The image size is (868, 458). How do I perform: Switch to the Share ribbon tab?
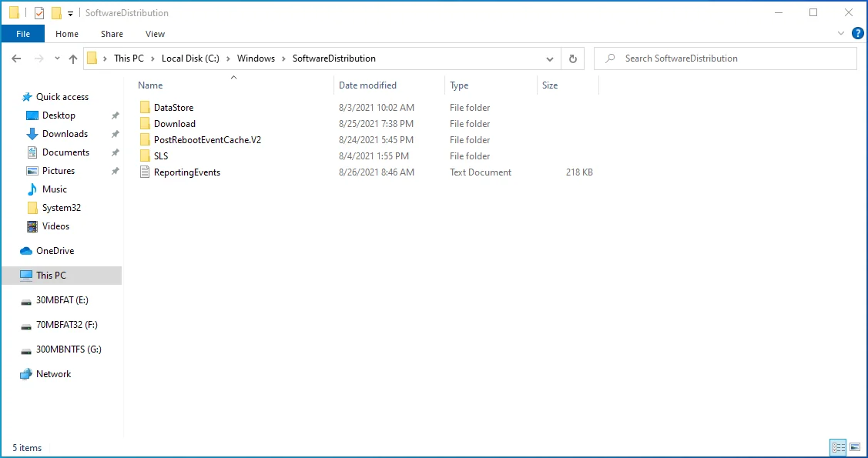[x=112, y=34]
